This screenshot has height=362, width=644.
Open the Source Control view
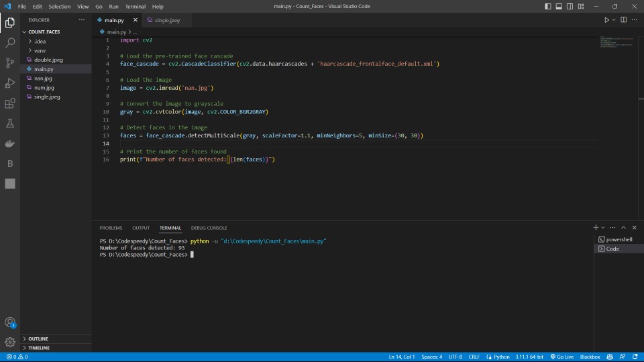coord(10,63)
